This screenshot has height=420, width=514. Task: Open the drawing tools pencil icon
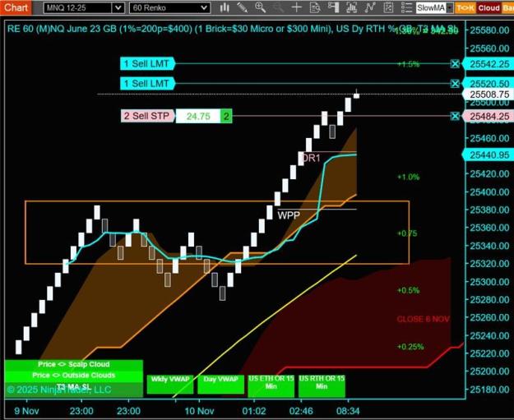pyautogui.click(x=243, y=7)
